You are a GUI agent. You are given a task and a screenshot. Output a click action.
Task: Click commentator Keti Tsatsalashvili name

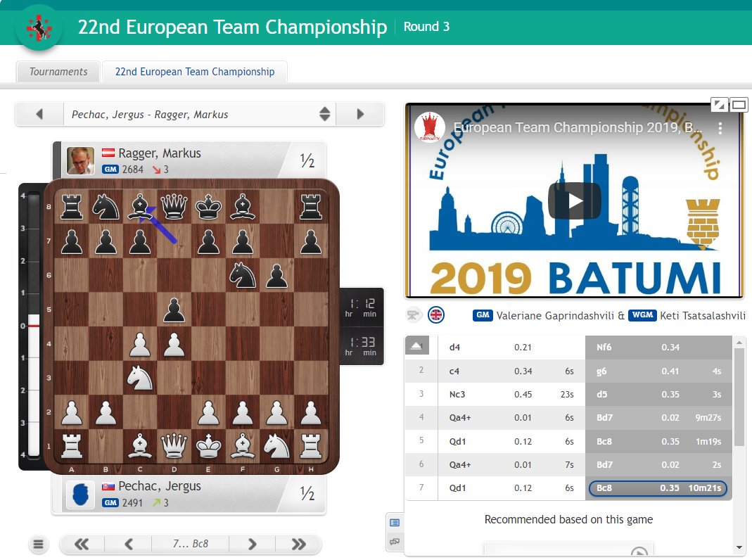pos(703,315)
